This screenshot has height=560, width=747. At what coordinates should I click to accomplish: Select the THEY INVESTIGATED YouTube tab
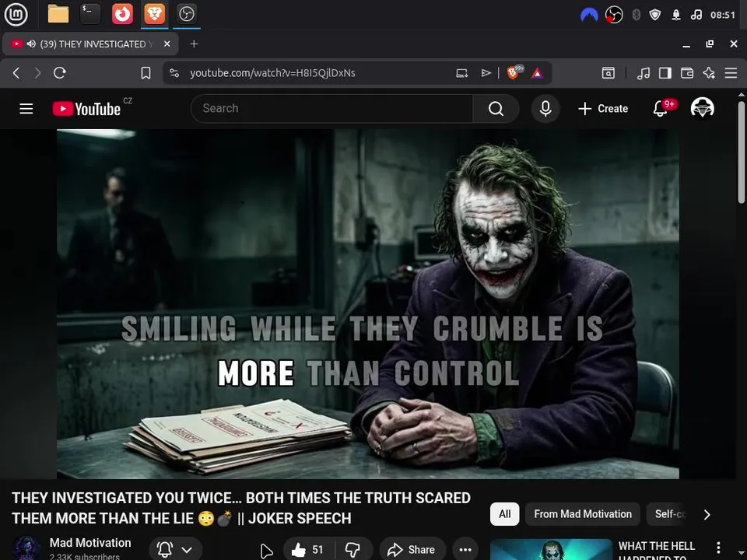[90, 44]
